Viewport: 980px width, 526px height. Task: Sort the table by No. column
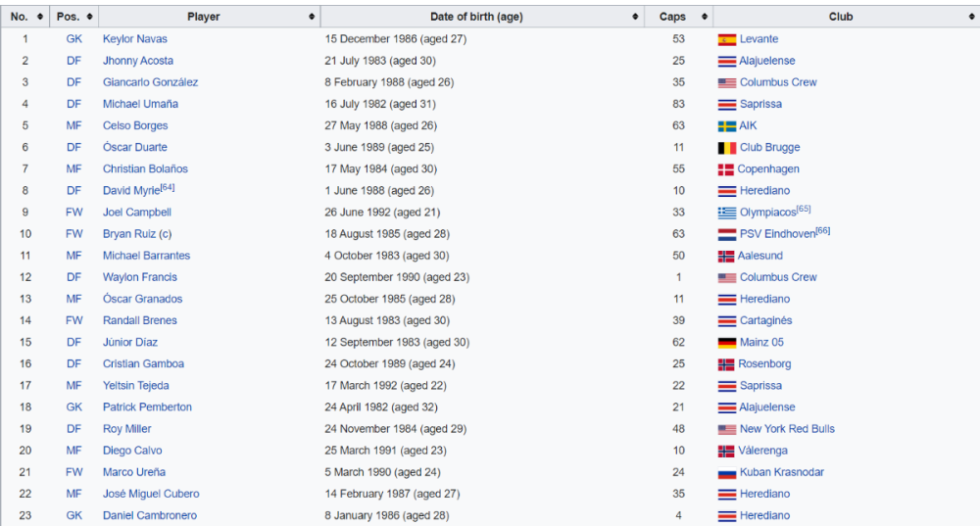tap(39, 17)
